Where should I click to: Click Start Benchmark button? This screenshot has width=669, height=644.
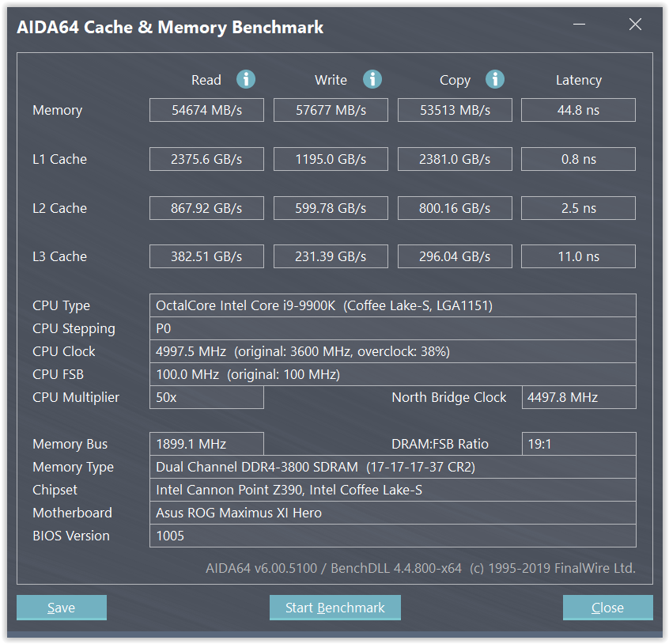(x=335, y=608)
